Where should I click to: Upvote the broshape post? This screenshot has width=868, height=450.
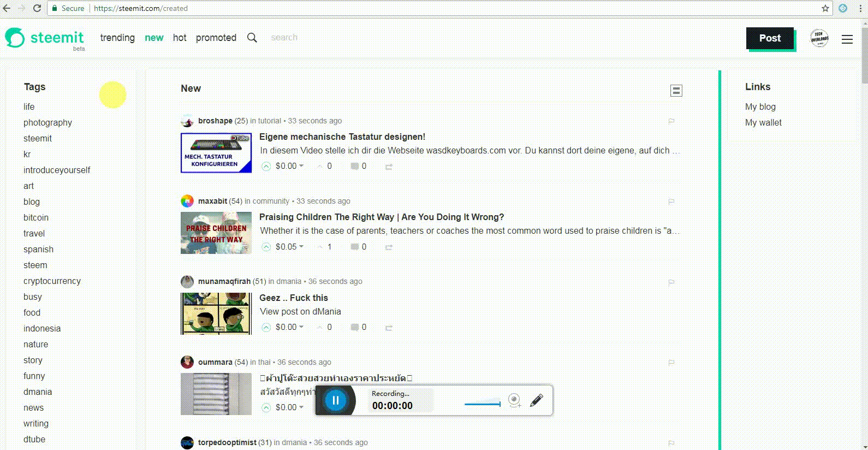tap(266, 167)
